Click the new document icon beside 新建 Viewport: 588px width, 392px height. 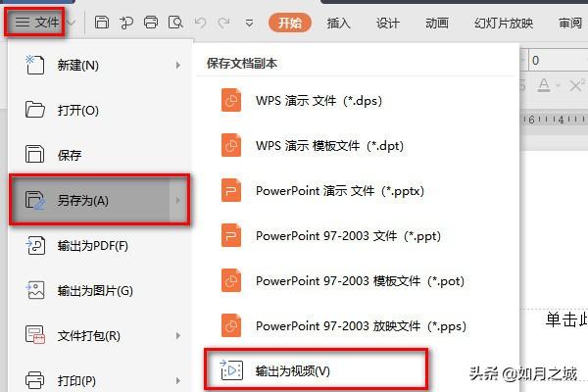coord(35,65)
